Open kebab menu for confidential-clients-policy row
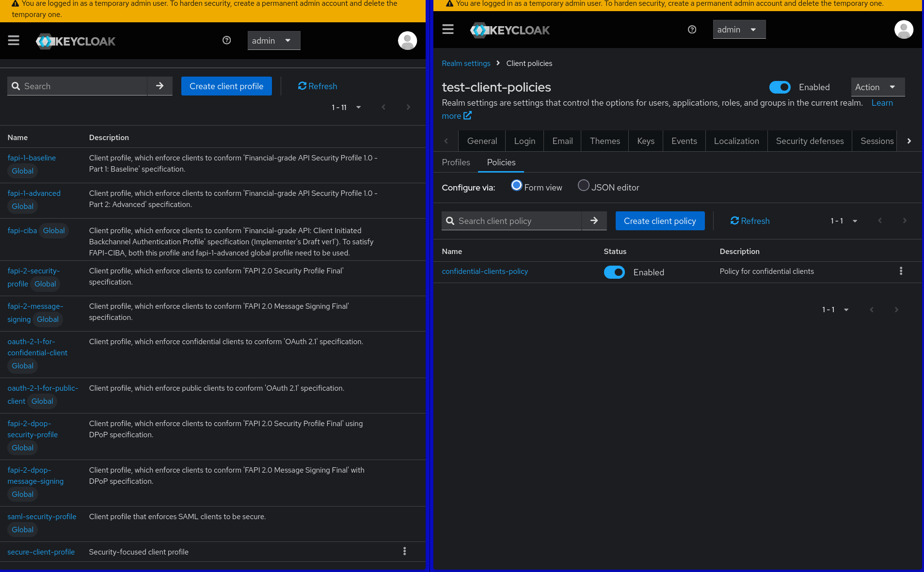The width and height of the screenshot is (924, 572). (x=901, y=271)
